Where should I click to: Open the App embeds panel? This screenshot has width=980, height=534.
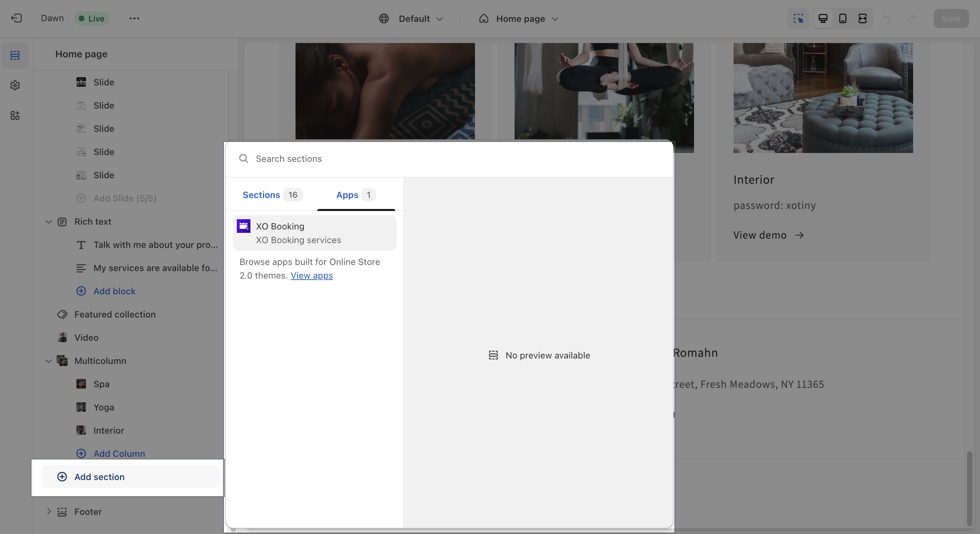click(15, 115)
